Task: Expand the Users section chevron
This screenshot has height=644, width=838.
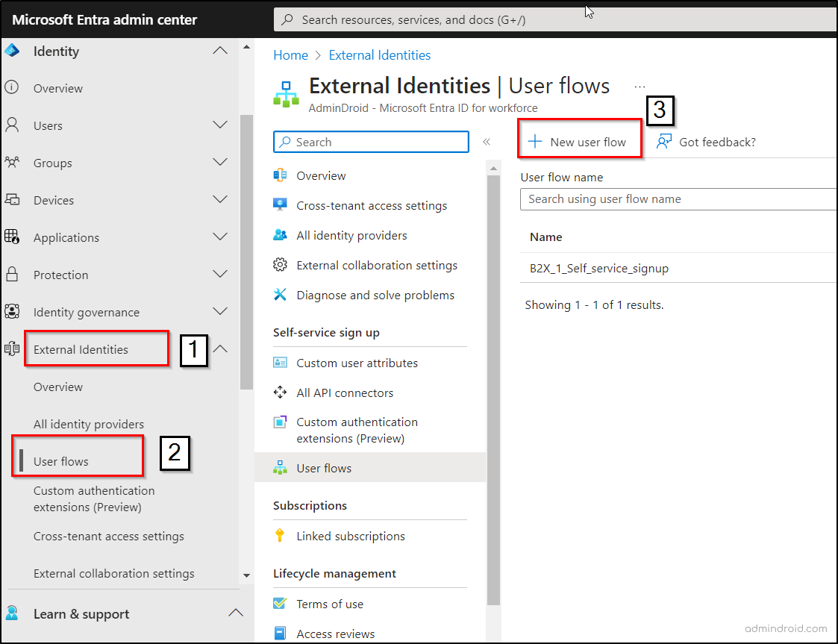Action: click(220, 125)
